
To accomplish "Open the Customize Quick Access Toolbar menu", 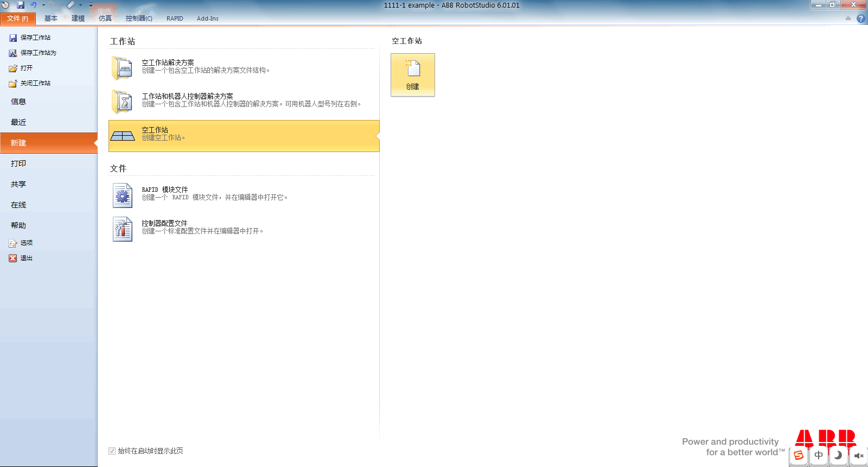I will coord(91,5).
